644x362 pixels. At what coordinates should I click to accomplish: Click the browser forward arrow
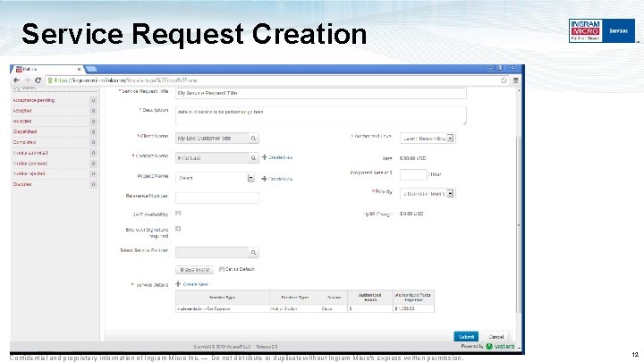(27, 80)
